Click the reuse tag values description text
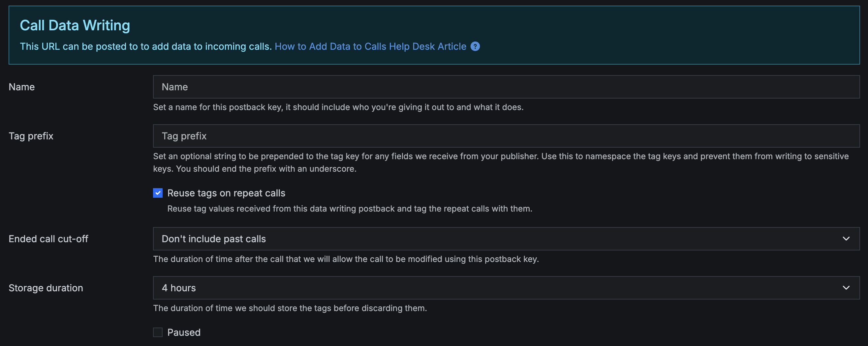Image resolution: width=868 pixels, height=346 pixels. (350, 209)
